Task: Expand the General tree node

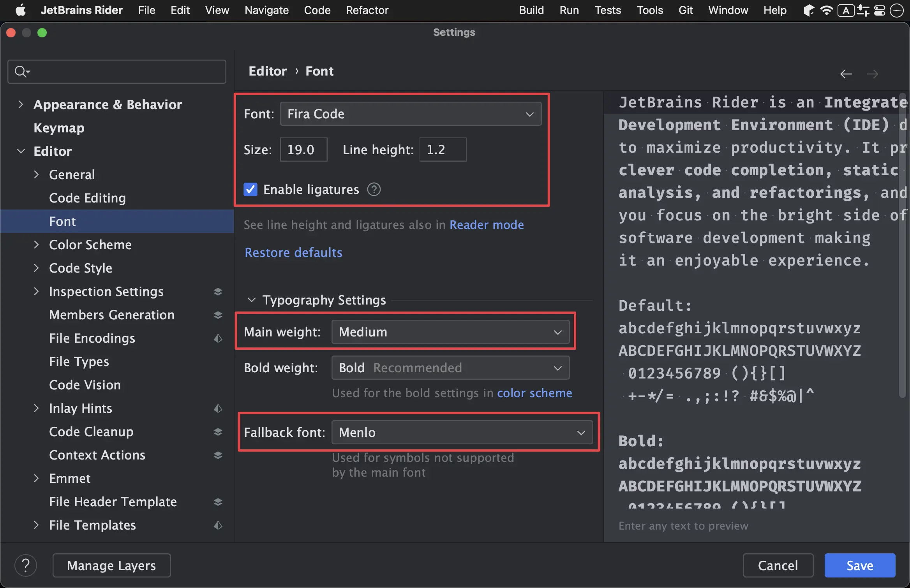Action: tap(37, 175)
